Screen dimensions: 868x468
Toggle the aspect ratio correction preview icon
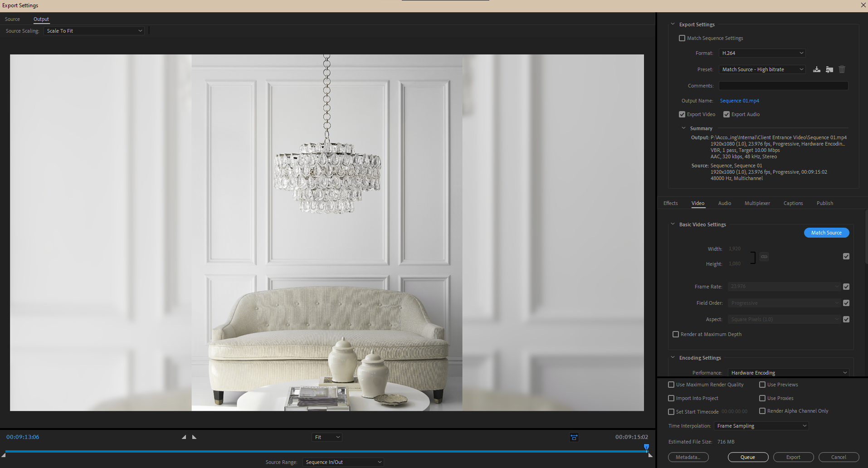point(574,437)
